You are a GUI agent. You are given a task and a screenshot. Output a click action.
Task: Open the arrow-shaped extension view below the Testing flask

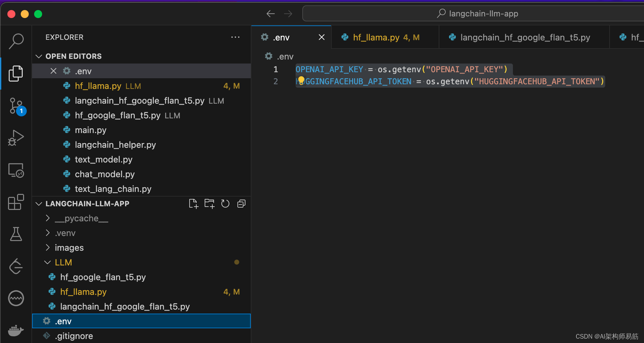[16, 266]
